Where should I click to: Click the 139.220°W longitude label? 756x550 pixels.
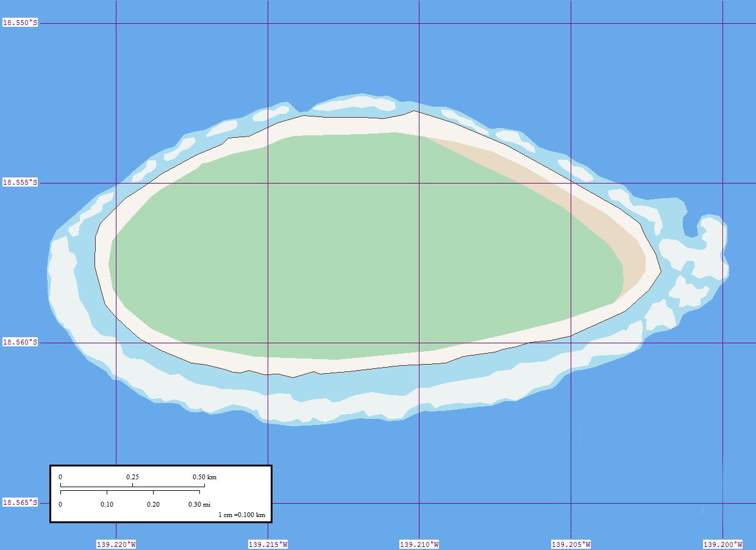click(x=116, y=545)
